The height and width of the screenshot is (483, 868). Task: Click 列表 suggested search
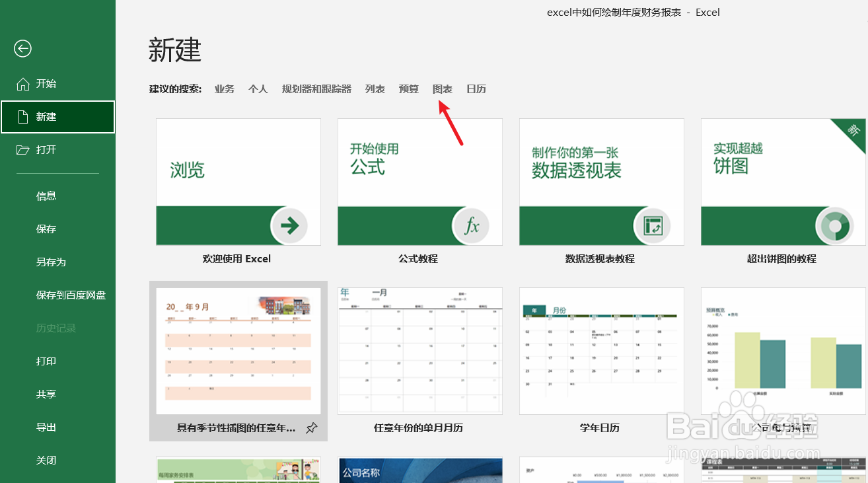click(375, 89)
